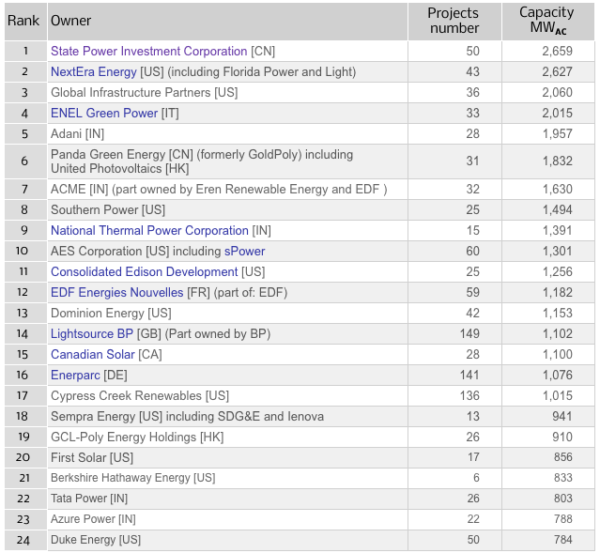The height and width of the screenshot is (553, 600).
Task: Select the Capacity MWAC column header
Action: pyautogui.click(x=546, y=20)
